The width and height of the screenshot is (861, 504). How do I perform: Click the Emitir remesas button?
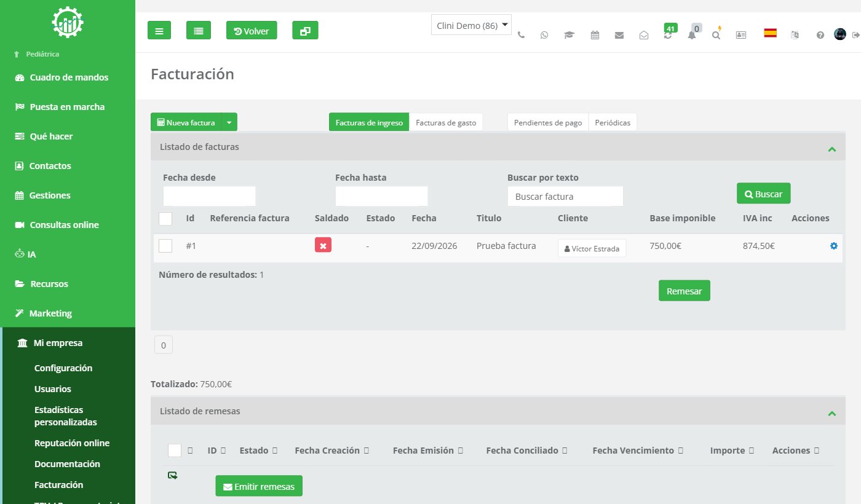point(259,486)
